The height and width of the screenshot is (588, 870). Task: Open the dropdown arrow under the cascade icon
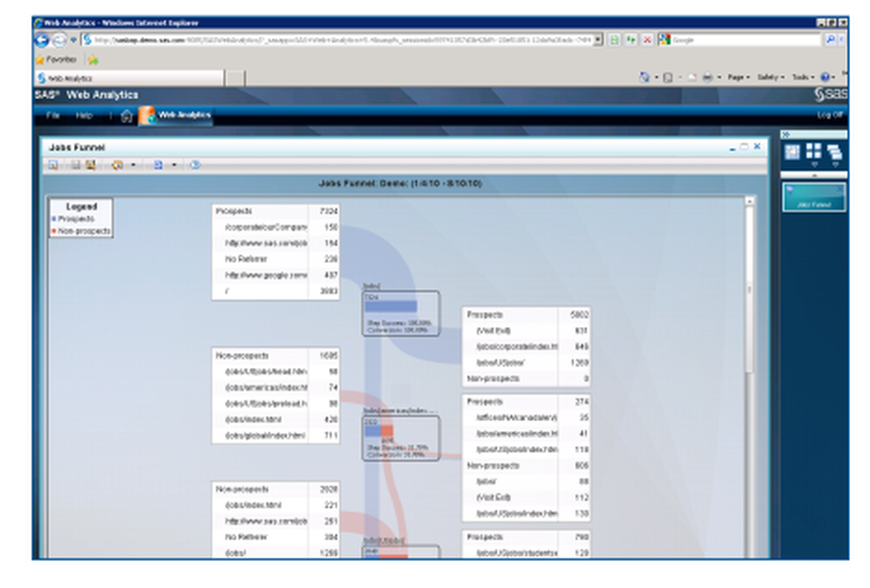pos(835,164)
